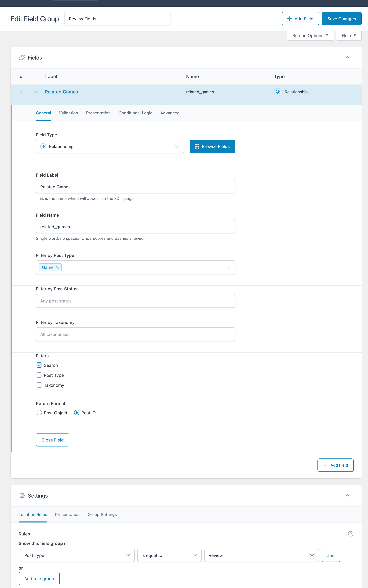The image size is (368, 588).
Task: Click Add Field below the fields list
Action: (x=335, y=465)
